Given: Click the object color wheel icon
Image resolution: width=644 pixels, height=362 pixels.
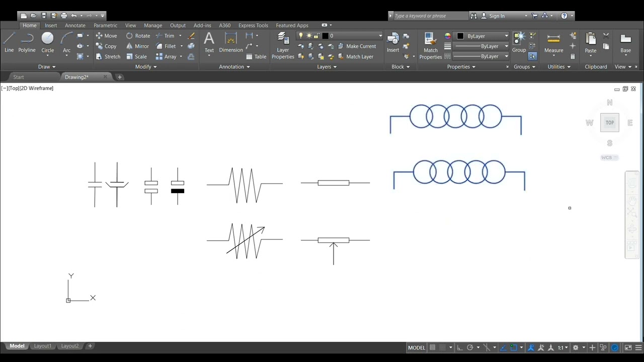Looking at the screenshot, I should (x=447, y=36).
